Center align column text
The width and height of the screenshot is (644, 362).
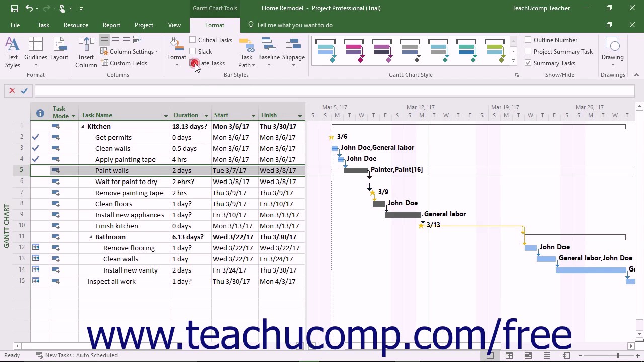[x=115, y=40]
